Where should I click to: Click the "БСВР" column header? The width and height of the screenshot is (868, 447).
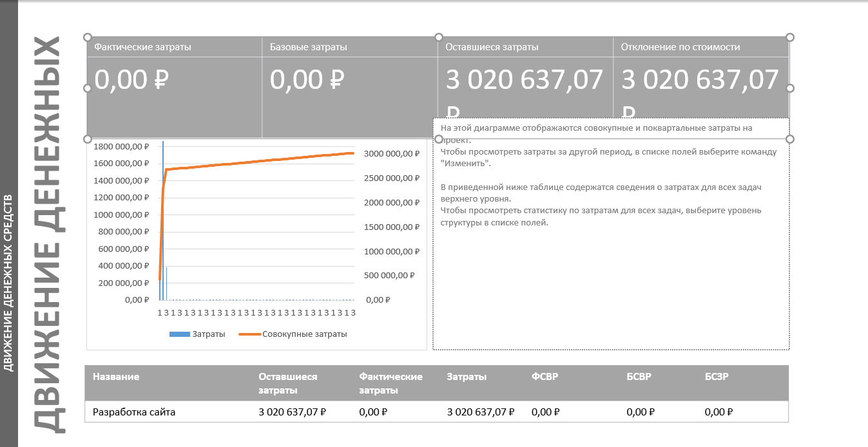coord(639,377)
